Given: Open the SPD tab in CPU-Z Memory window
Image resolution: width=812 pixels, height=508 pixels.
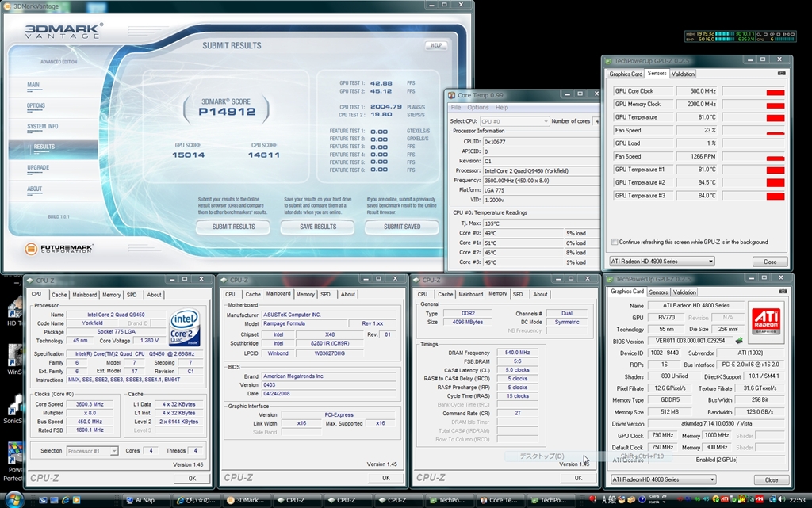Looking at the screenshot, I should coord(518,294).
